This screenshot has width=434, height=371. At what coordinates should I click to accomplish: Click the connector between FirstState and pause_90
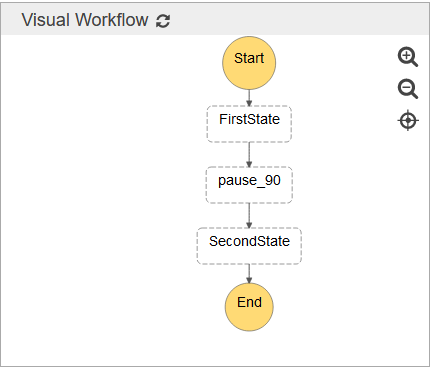249,155
